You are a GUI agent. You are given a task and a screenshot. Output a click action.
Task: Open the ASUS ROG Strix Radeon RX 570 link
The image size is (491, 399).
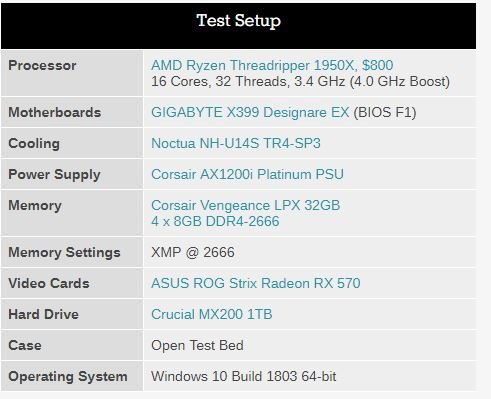tap(256, 283)
